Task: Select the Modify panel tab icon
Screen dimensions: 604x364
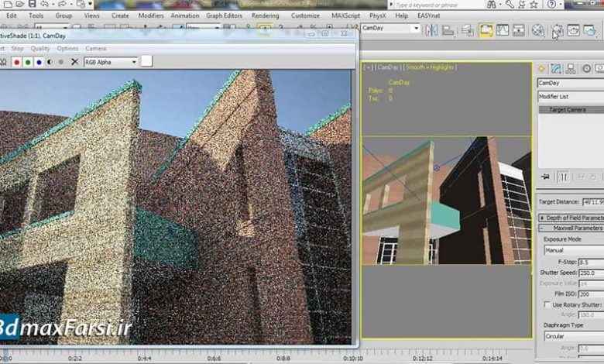Action: [x=559, y=69]
